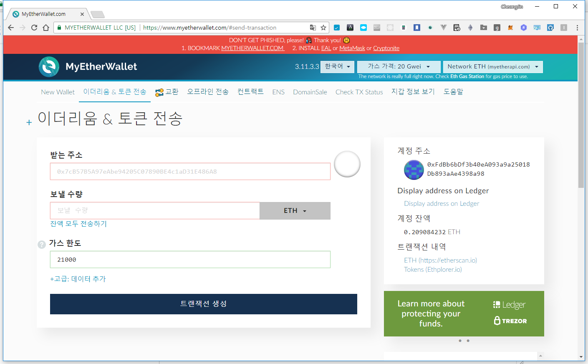Open the blue bookmark extension icon
Image resolution: width=588 pixels, height=364 pixels.
(417, 28)
